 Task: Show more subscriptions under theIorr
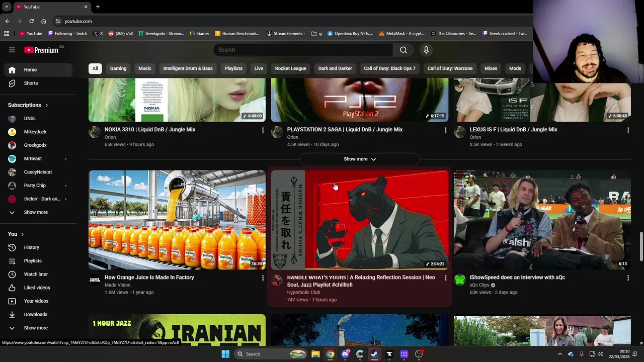[x=36, y=212]
